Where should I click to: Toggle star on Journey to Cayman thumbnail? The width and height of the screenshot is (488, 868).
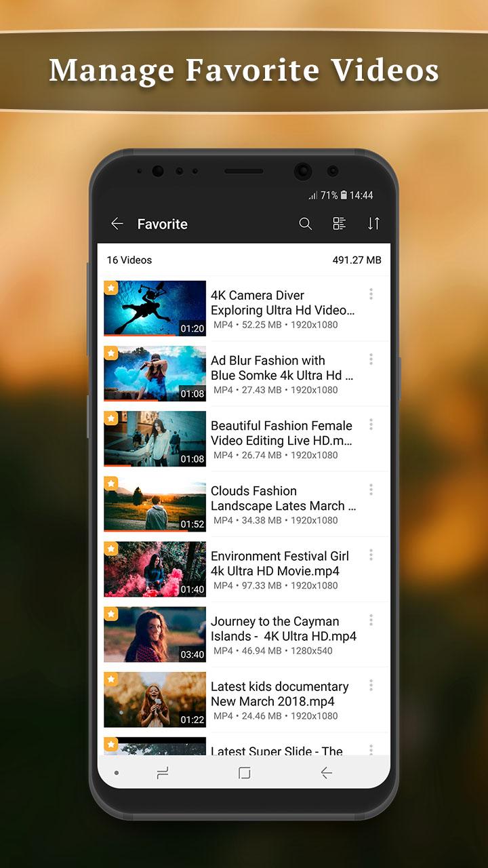pyautogui.click(x=111, y=614)
